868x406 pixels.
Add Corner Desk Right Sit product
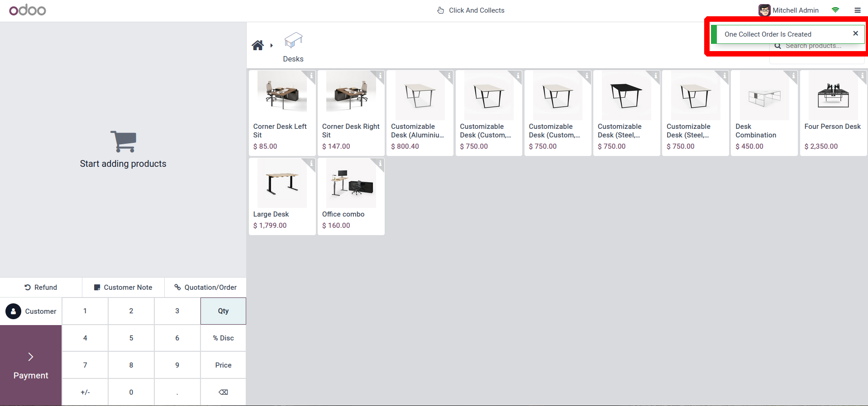coord(351,113)
